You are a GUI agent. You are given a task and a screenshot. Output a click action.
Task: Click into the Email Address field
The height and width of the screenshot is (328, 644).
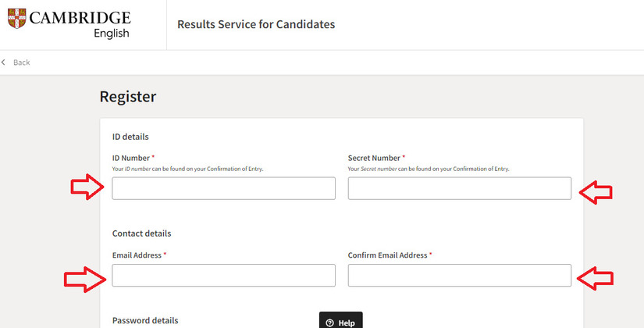click(223, 276)
